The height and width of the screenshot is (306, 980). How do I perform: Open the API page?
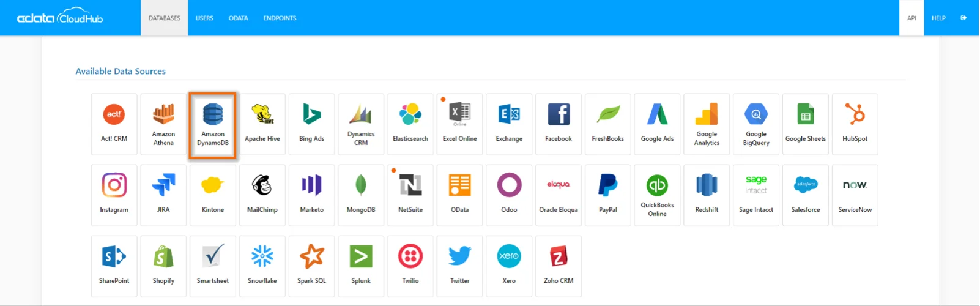(911, 18)
